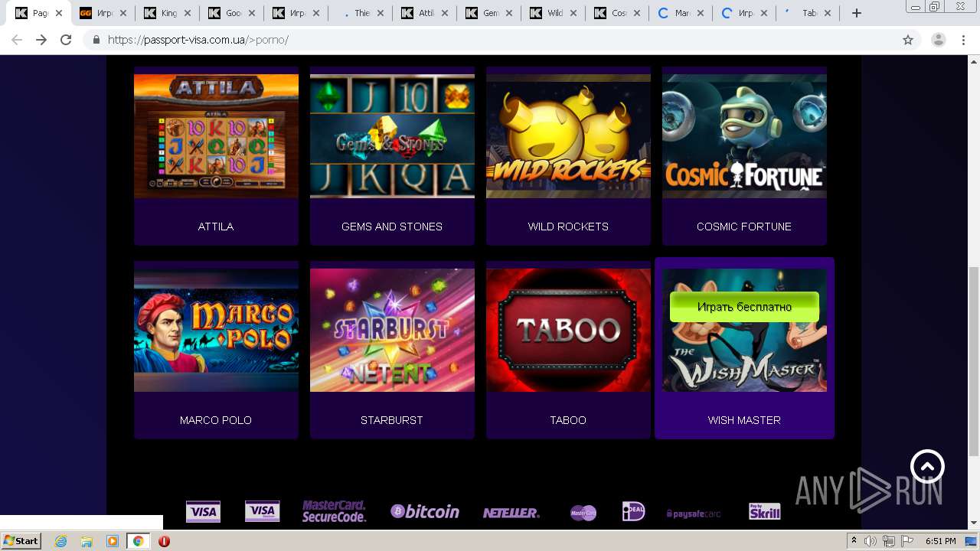The height and width of the screenshot is (551, 980).
Task: Click the GEMS AND STONES title link
Action: pyautogui.click(x=392, y=227)
